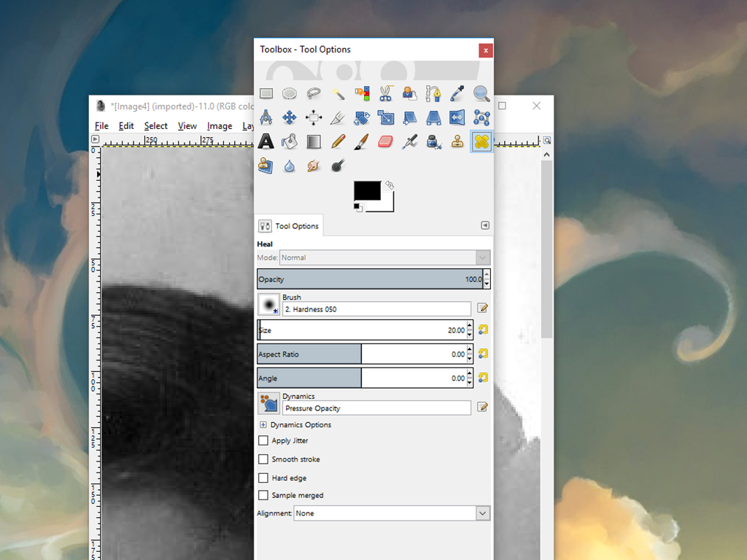
Task: Select the Color Picker eyedropper tool
Action: click(x=457, y=93)
